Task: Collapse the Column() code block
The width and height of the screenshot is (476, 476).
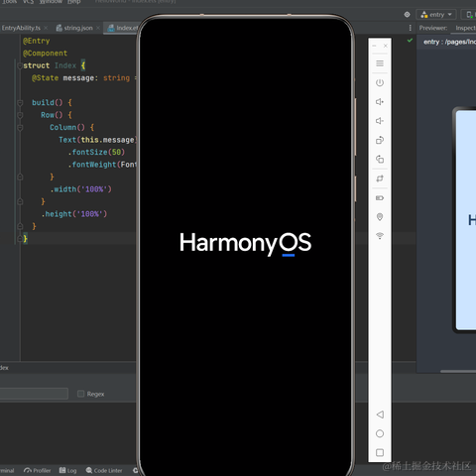Action: (20, 127)
